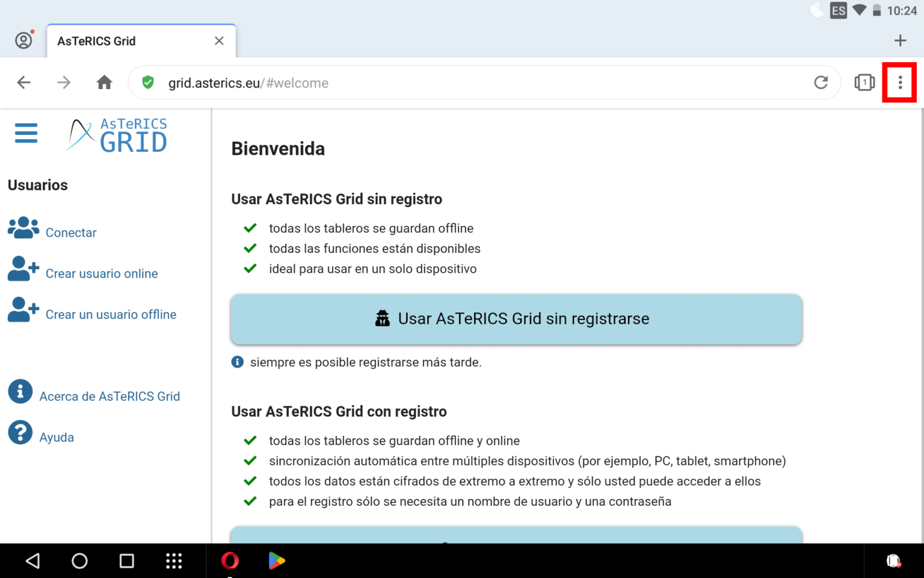Open the browser tab switcher
The width and height of the screenshot is (924, 578).
click(864, 82)
